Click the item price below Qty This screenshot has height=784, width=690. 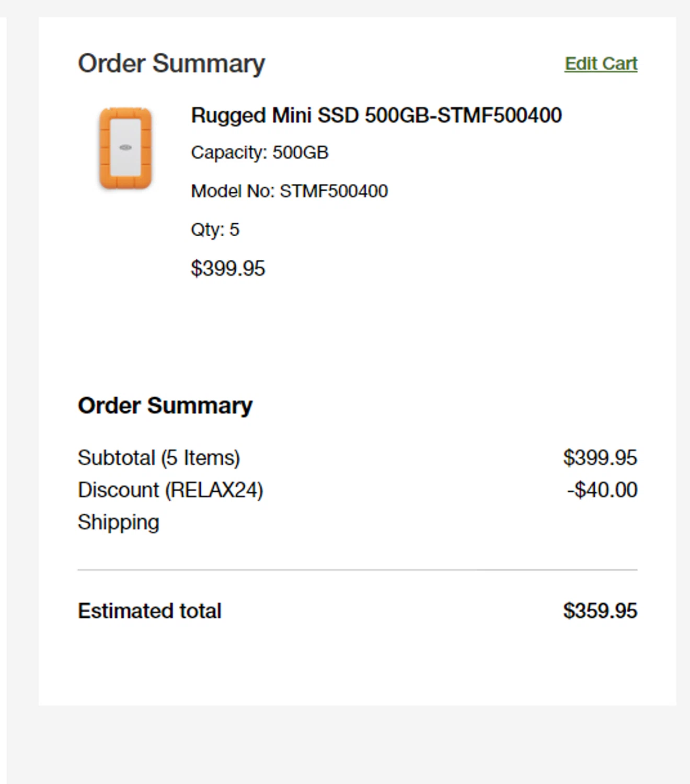click(x=228, y=269)
